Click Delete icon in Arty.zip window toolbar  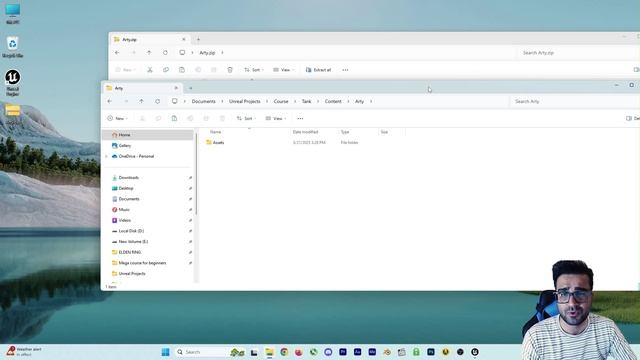230,70
